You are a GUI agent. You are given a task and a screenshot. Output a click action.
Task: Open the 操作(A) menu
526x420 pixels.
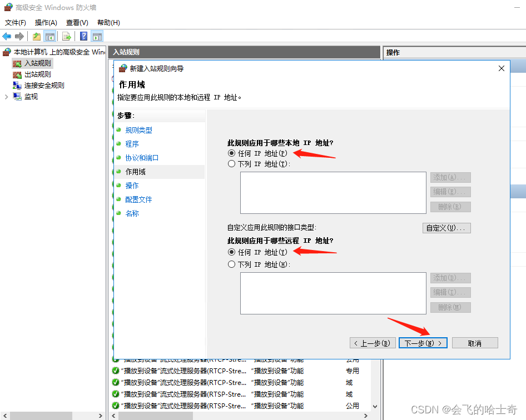click(x=44, y=22)
